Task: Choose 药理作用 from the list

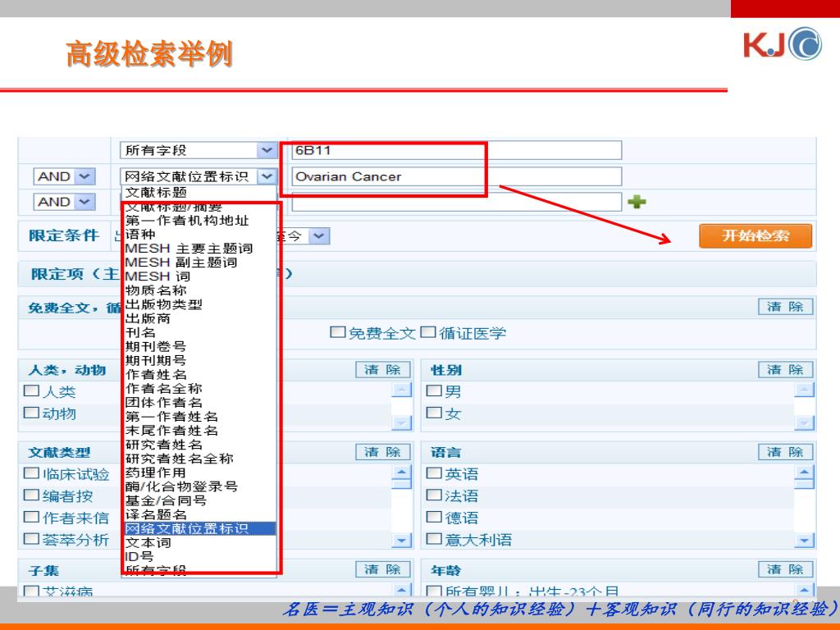Action: pos(156,472)
